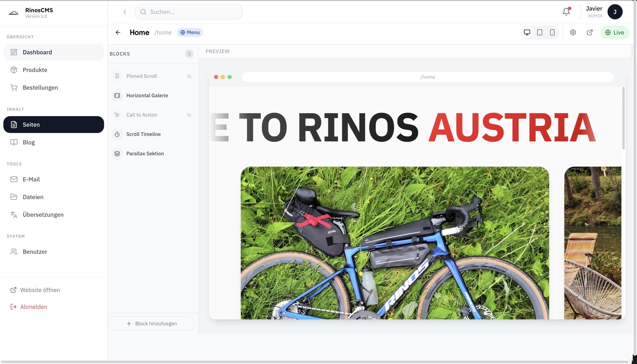637x364 pixels.
Task: Select the Call to Action block
Action: pyautogui.click(x=153, y=115)
